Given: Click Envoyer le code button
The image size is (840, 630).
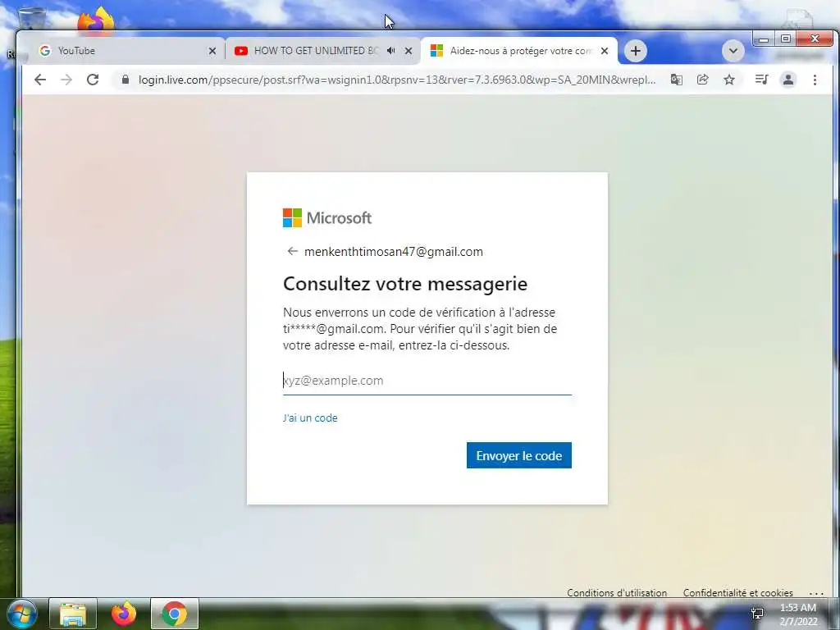Looking at the screenshot, I should point(518,455).
